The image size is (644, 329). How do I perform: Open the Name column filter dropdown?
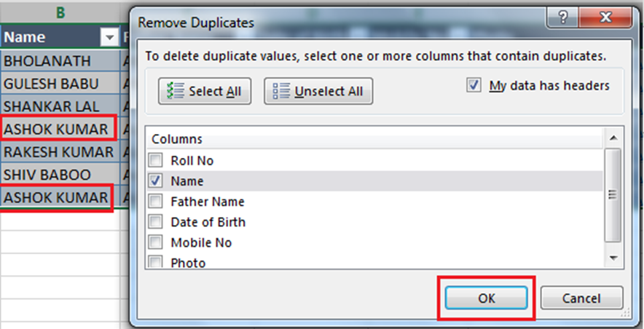109,37
